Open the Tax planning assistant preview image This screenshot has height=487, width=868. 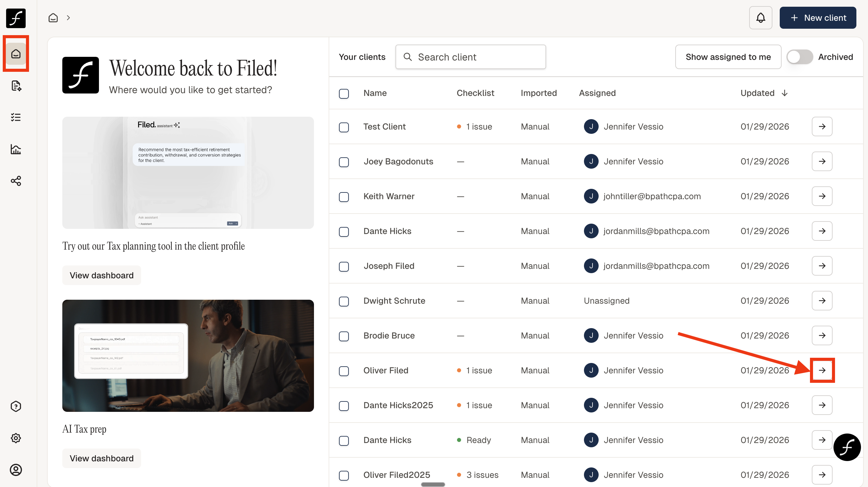tap(188, 173)
